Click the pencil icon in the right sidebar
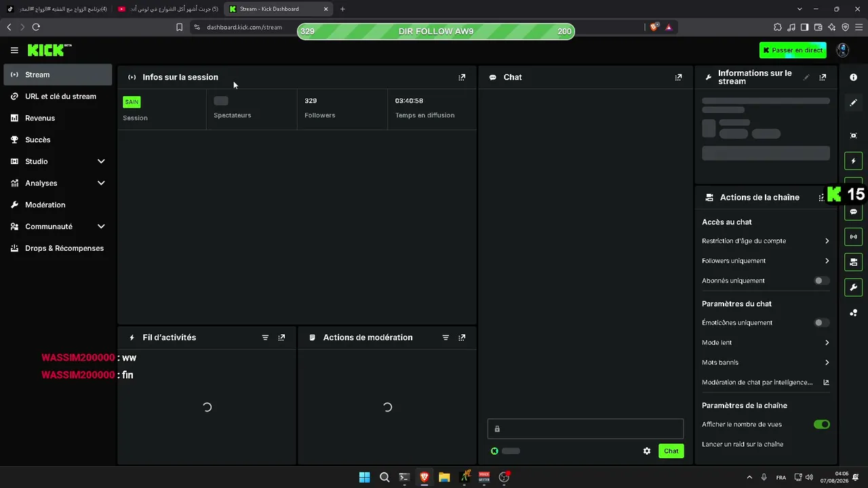Screen dimensions: 868x488 pyautogui.click(x=854, y=102)
